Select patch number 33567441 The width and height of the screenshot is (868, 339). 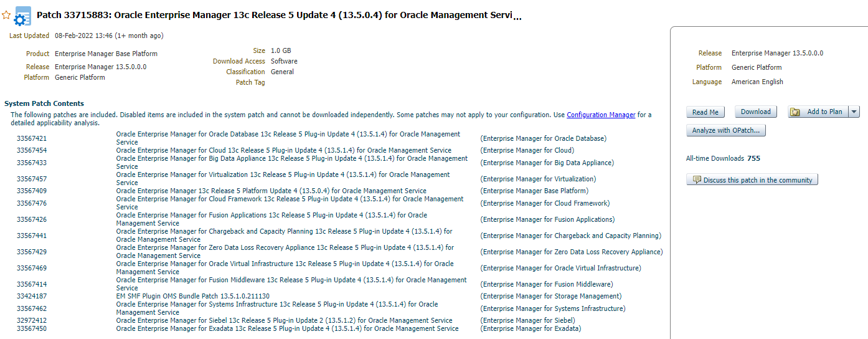click(32, 236)
